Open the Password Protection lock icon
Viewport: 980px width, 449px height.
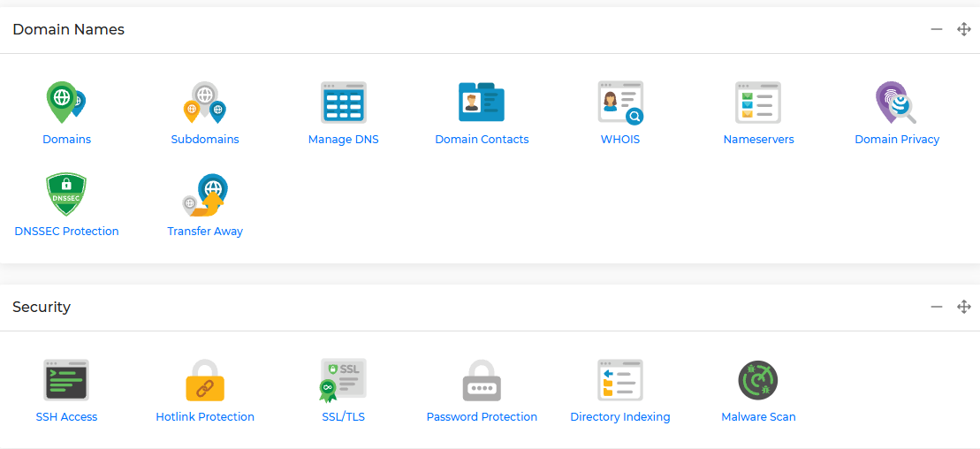point(482,379)
